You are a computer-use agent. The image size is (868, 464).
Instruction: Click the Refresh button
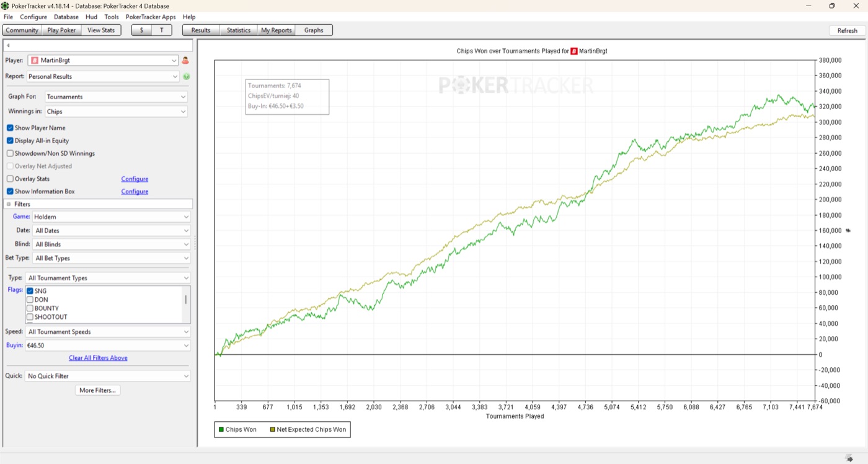pos(847,30)
